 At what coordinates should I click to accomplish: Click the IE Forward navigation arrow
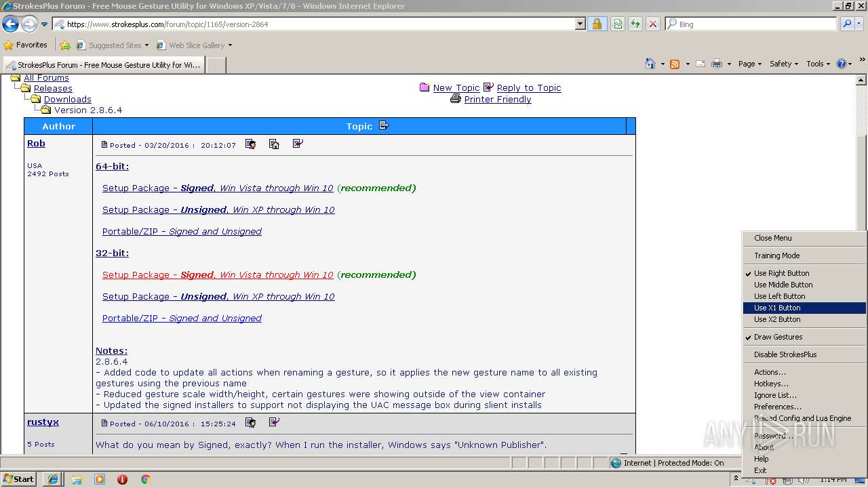coord(29,24)
